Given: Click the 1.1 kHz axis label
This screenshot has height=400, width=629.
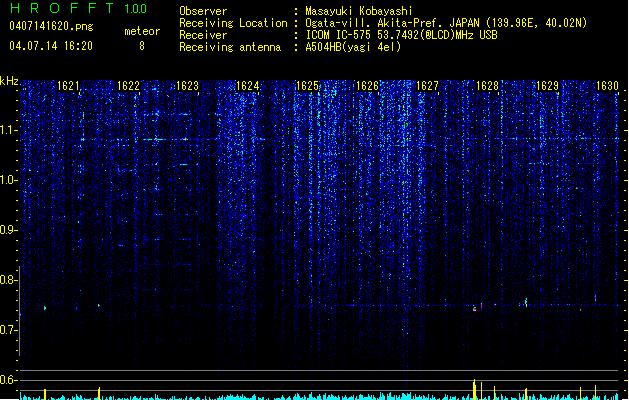Looking at the screenshot, I should (8, 130).
